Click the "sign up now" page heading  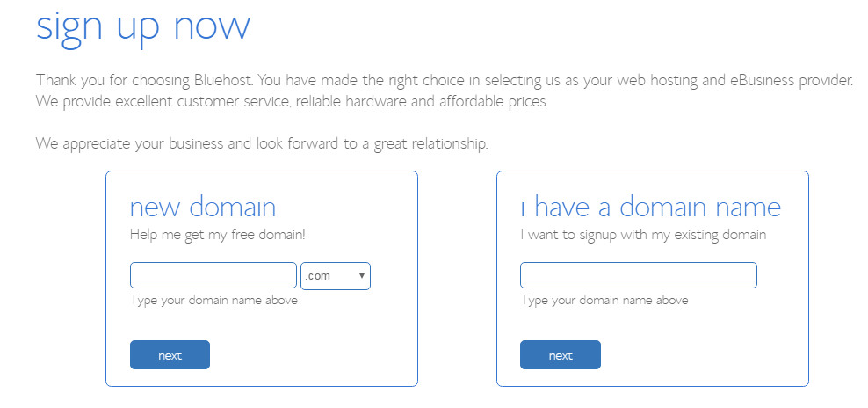[143, 25]
